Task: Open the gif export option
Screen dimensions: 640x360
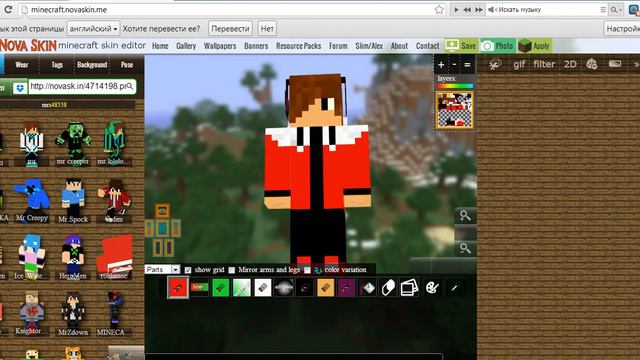Action: 519,64
